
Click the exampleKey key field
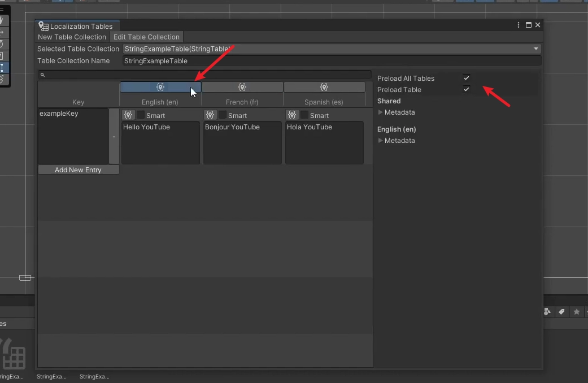[73, 136]
